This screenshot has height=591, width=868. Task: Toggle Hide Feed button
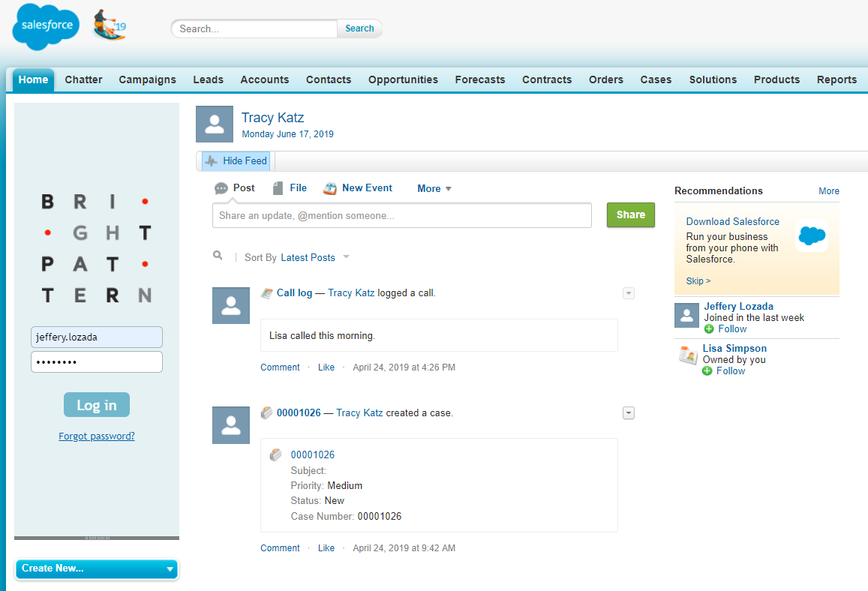tap(236, 161)
